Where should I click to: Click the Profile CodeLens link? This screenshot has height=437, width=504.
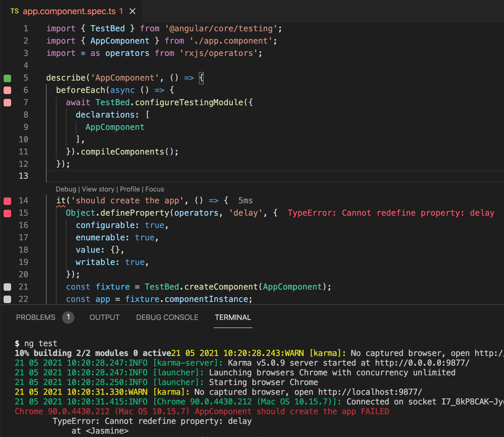point(130,189)
